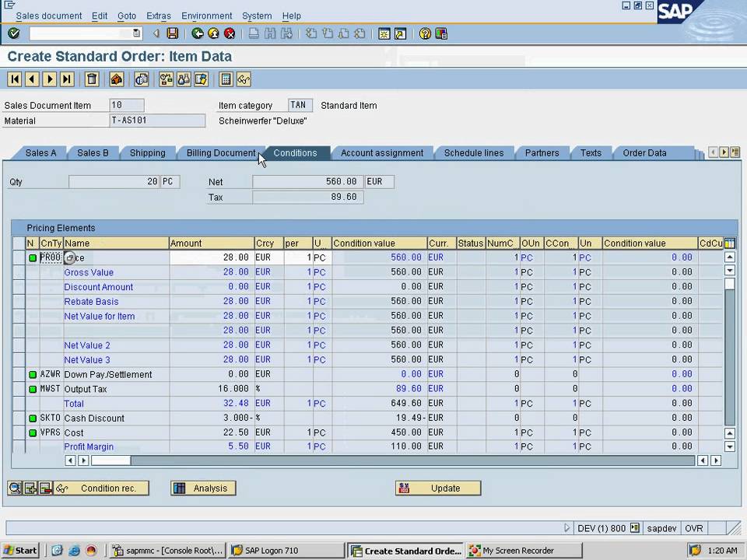This screenshot has width=747, height=560.
Task: Open Help via yellow question mark icon
Action: click(425, 33)
